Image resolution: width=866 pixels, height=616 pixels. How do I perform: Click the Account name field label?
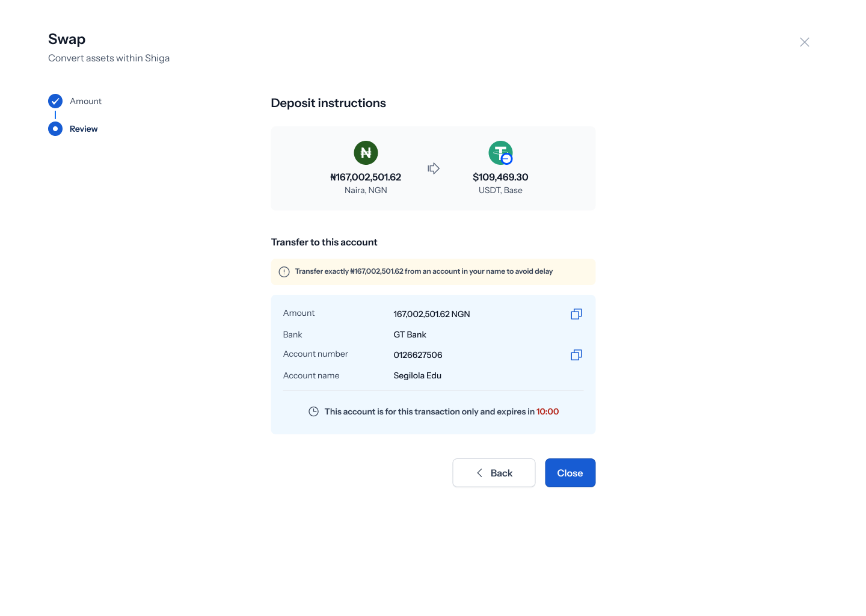(x=311, y=375)
